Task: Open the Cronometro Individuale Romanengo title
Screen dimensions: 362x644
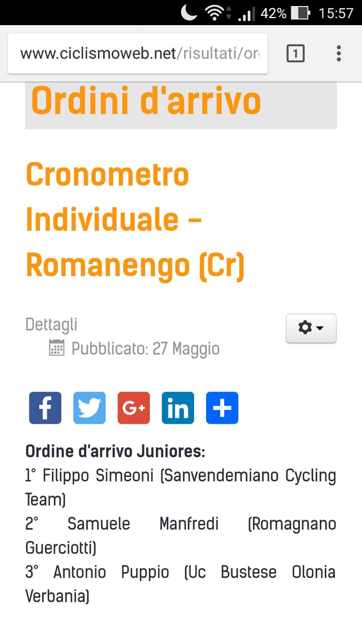Action: [x=135, y=220]
